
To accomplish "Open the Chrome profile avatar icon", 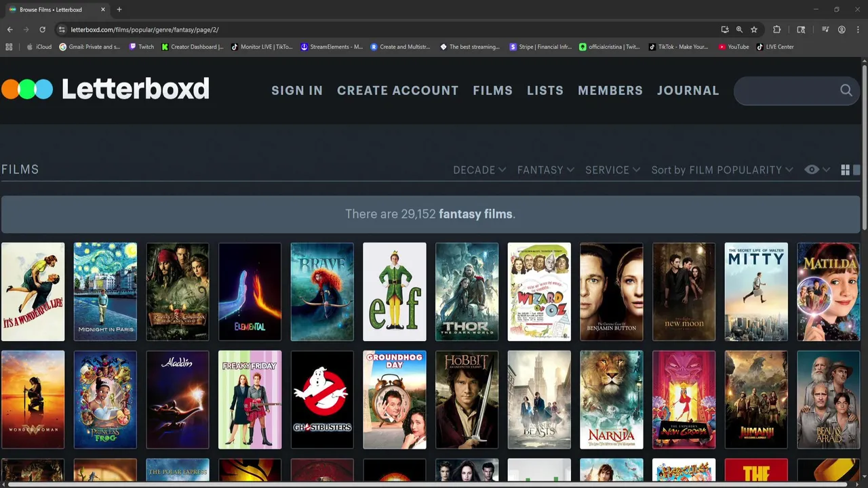I will click(x=842, y=30).
